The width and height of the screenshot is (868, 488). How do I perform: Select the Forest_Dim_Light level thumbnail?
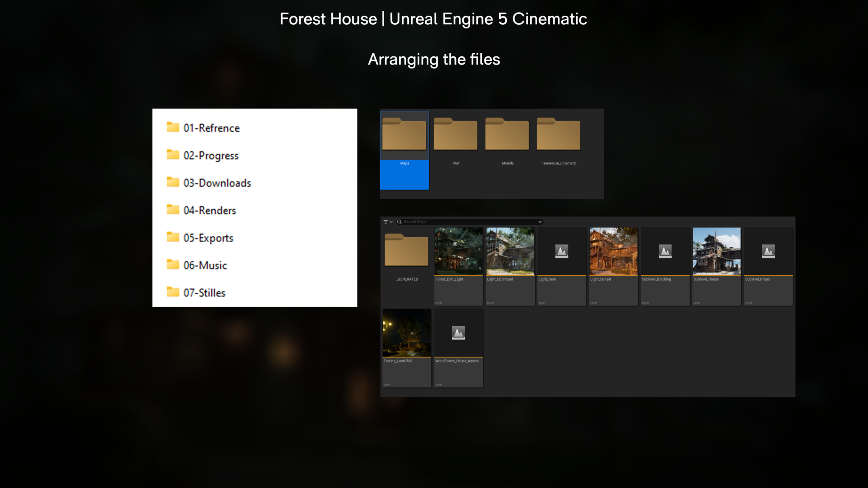tap(458, 251)
